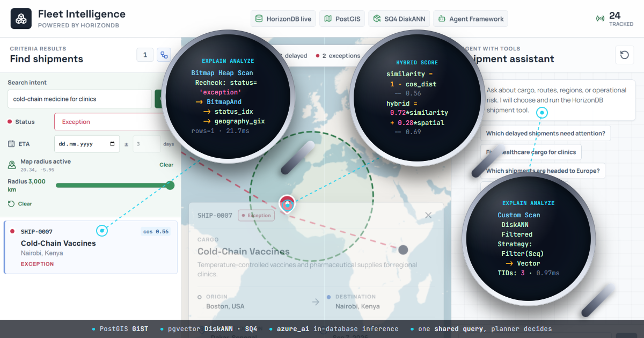Click the Fleet Intelligence title text
The width and height of the screenshot is (644, 338).
pyautogui.click(x=82, y=14)
